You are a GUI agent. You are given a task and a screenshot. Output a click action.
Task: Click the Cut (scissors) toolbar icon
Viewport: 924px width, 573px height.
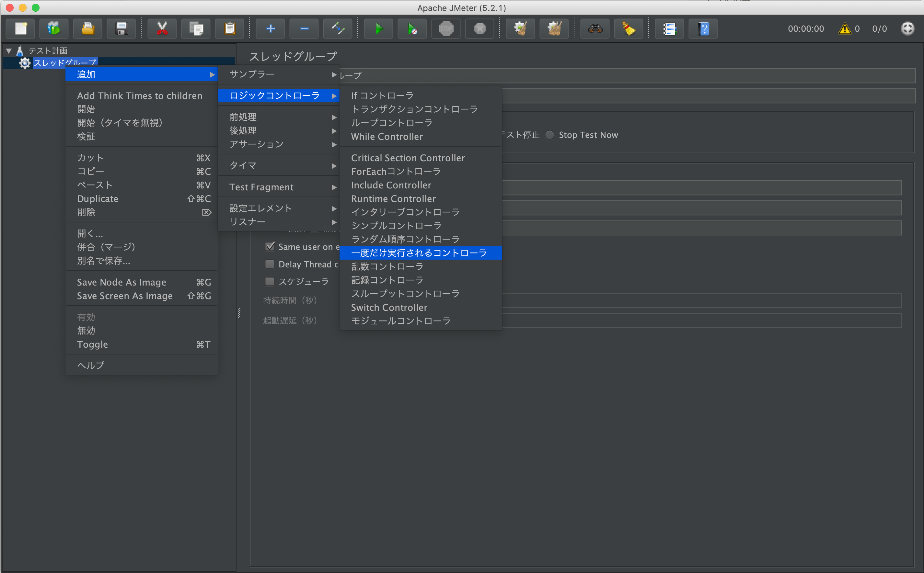point(162,29)
